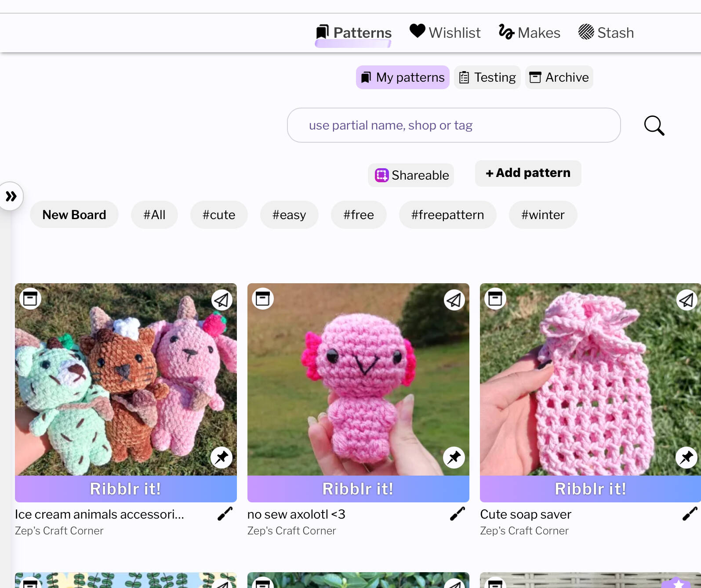Screen dimensions: 701x588
Task: Focus the pattern search field
Action: pyautogui.click(x=454, y=125)
